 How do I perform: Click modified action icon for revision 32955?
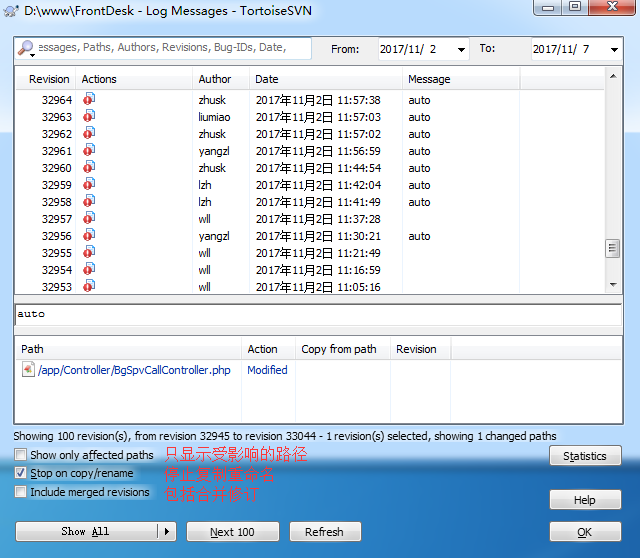click(89, 252)
